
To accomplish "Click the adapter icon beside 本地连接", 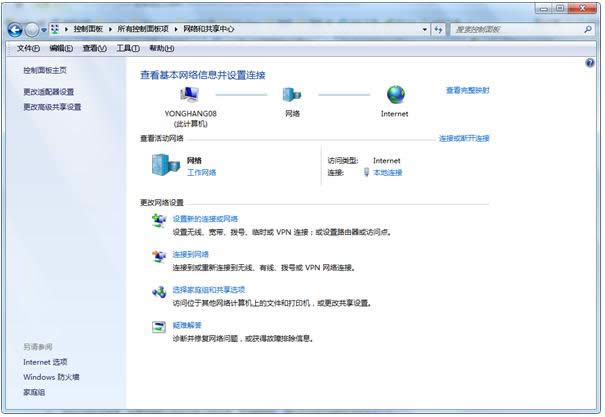I will pyautogui.click(x=367, y=172).
